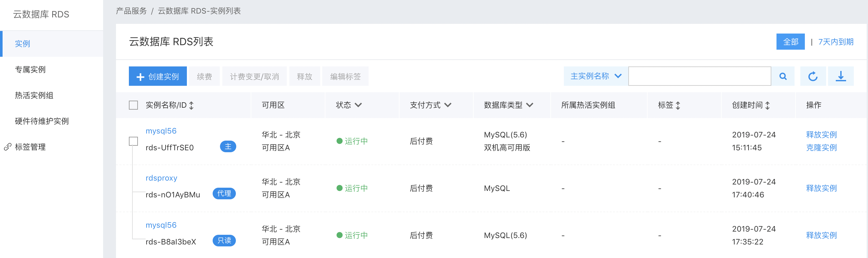Open the 数据库类型 column filter

tap(529, 105)
